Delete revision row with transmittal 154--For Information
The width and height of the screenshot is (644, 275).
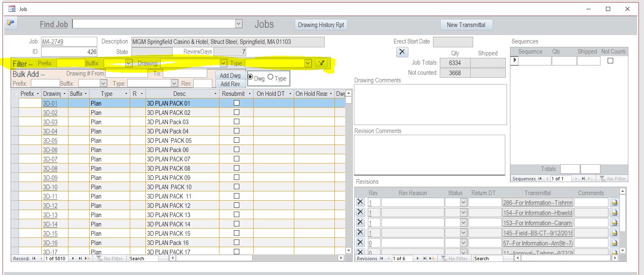[x=360, y=212]
